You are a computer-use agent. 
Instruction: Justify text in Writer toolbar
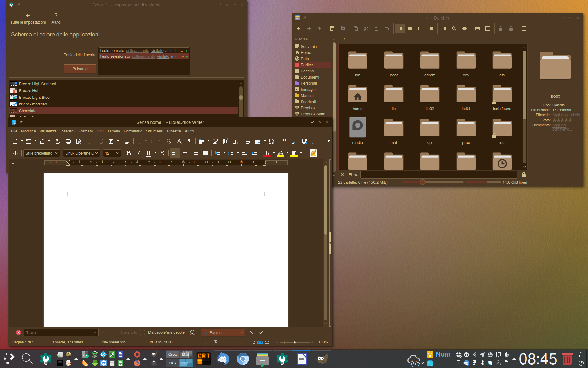point(205,153)
